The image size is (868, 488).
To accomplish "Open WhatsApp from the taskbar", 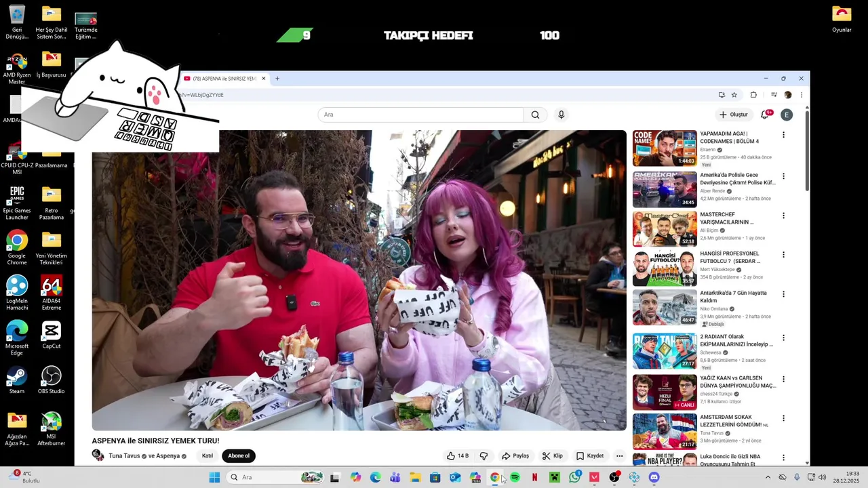I will click(574, 478).
